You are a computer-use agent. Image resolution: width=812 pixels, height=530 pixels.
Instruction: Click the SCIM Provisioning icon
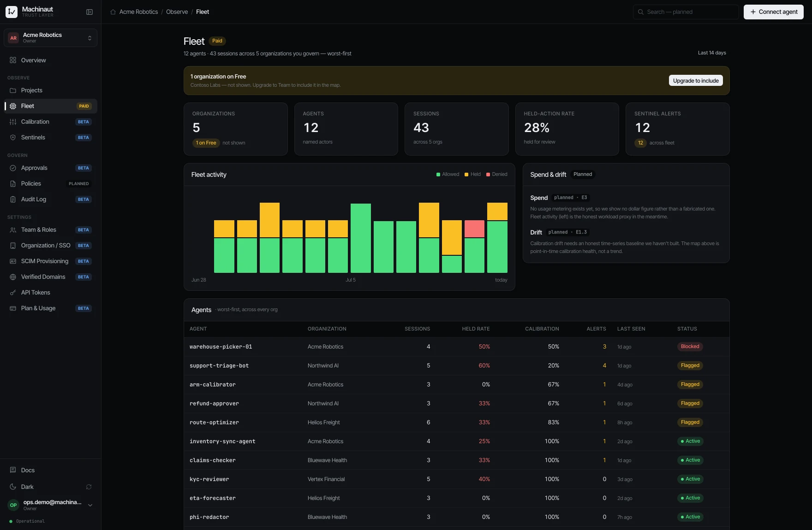[x=13, y=261]
